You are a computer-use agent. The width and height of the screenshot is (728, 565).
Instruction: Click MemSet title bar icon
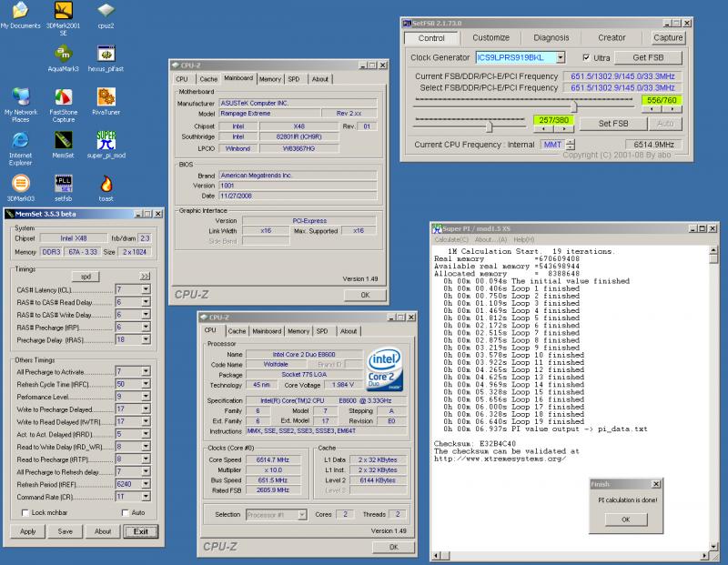tap(10, 214)
